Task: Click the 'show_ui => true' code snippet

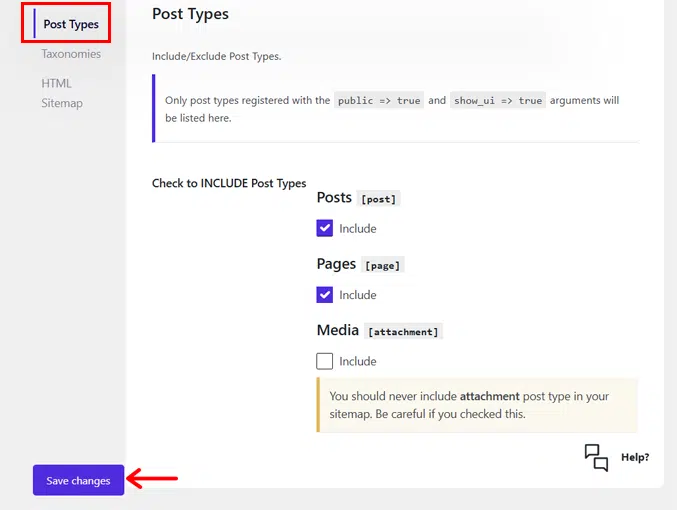Action: [x=498, y=101]
